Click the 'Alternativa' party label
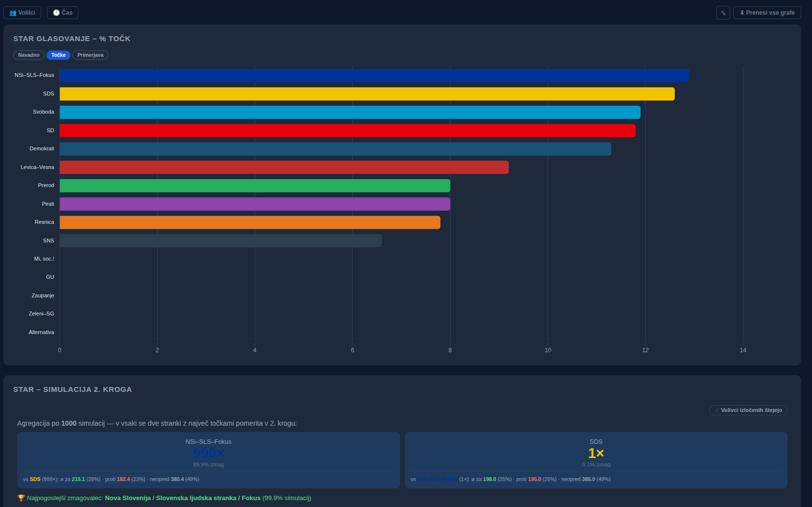This screenshot has width=812, height=507. coord(41,332)
